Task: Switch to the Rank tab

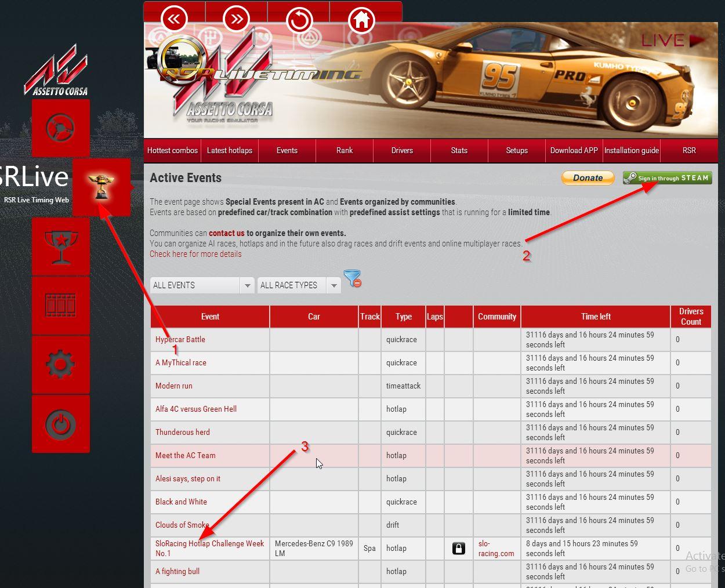Action: [x=345, y=151]
